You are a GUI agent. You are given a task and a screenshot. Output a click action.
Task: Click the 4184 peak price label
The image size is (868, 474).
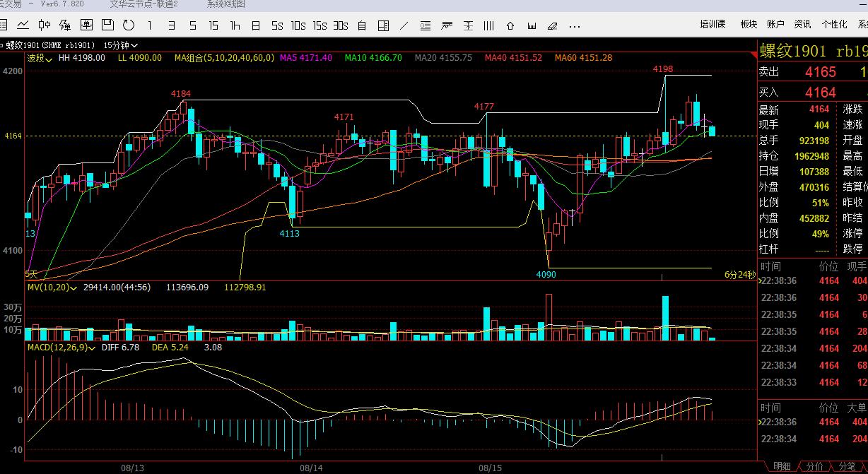[180, 93]
